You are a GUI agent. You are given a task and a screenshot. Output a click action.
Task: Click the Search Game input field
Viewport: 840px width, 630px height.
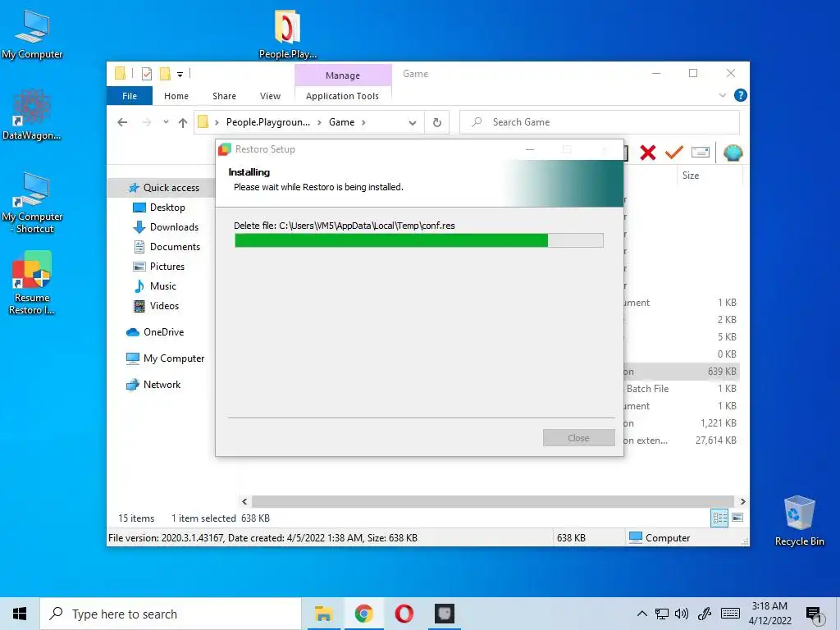[x=600, y=122]
